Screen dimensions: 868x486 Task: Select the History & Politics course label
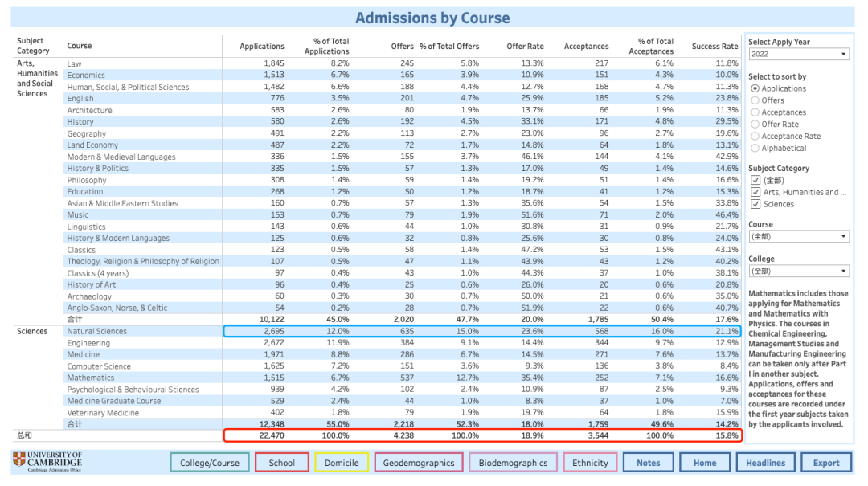[97, 168]
